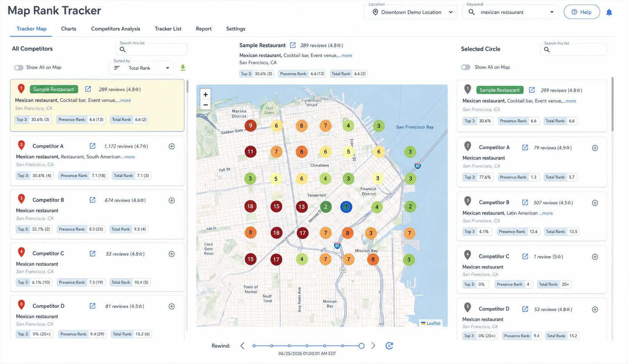The height and width of the screenshot is (364, 628).
Task: Focus All Competitors search field
Action: pyautogui.click(x=151, y=49)
